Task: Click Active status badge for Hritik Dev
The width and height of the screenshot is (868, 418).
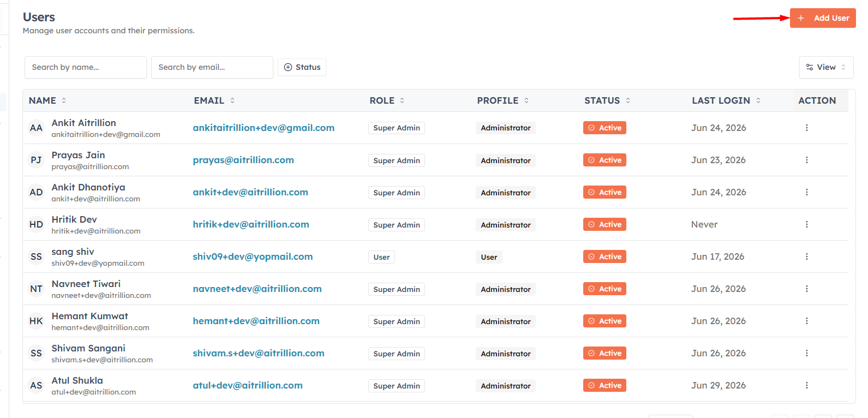Action: (604, 224)
